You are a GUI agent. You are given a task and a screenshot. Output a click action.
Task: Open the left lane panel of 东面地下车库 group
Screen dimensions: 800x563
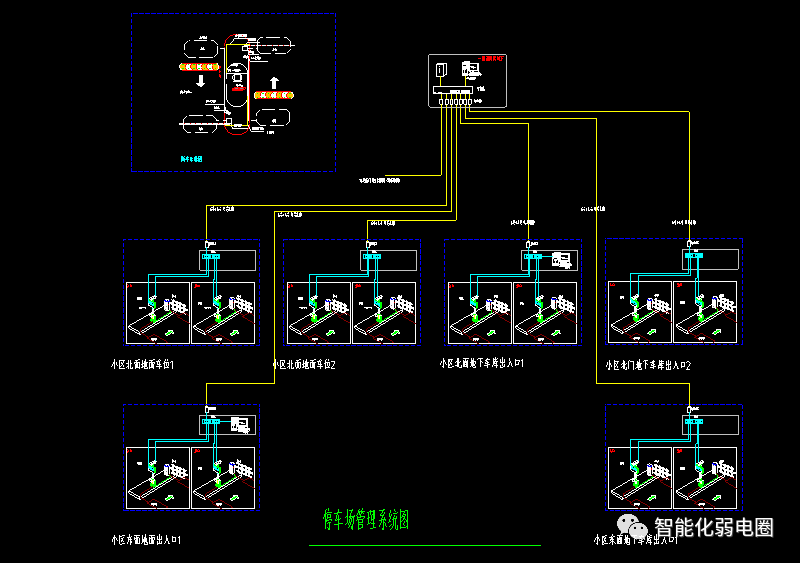[640, 478]
